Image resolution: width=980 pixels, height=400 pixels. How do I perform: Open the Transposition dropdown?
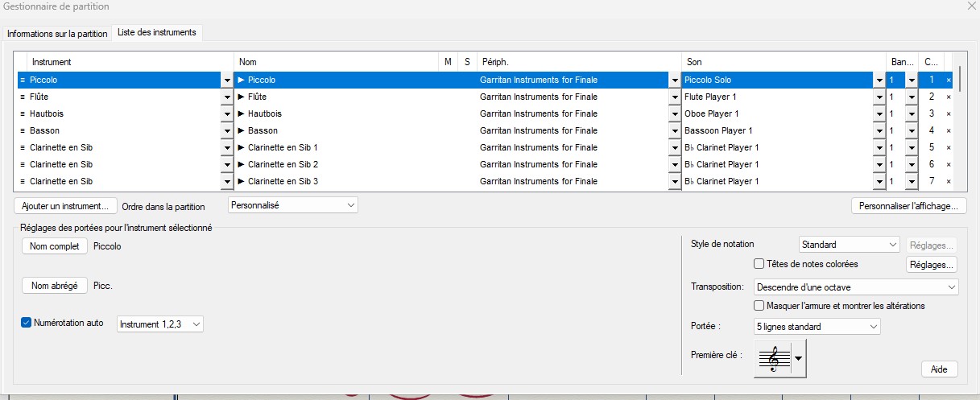(x=856, y=287)
